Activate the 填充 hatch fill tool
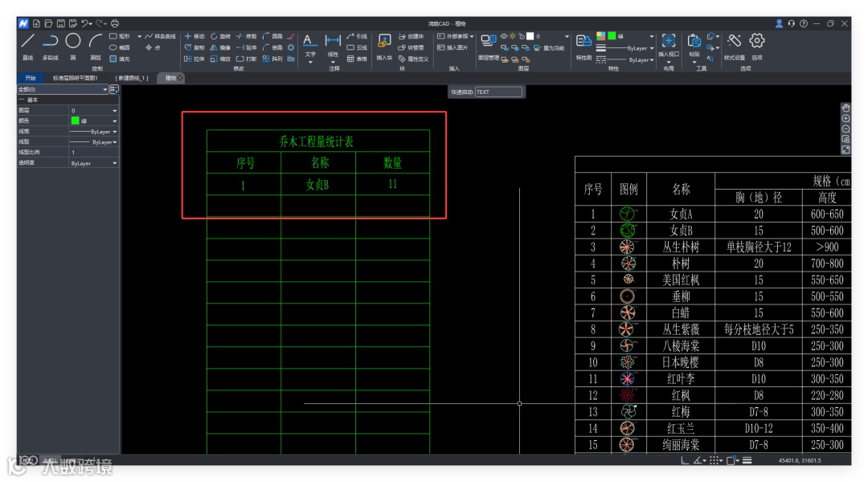This screenshot has height=482, width=868. 119,59
